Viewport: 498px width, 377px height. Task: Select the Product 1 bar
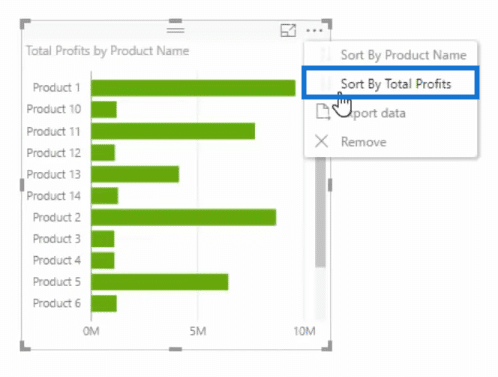tap(193, 88)
